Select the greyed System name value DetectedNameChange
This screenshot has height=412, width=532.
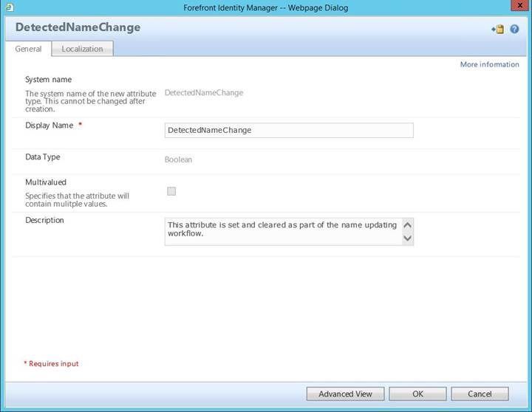click(x=204, y=92)
